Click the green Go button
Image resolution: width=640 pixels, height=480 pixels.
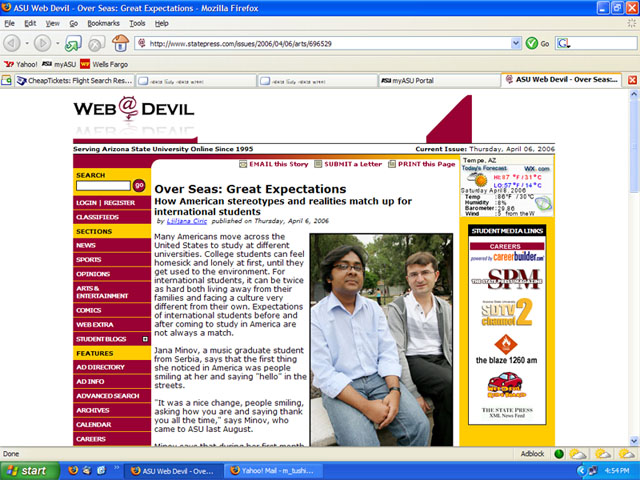531,43
